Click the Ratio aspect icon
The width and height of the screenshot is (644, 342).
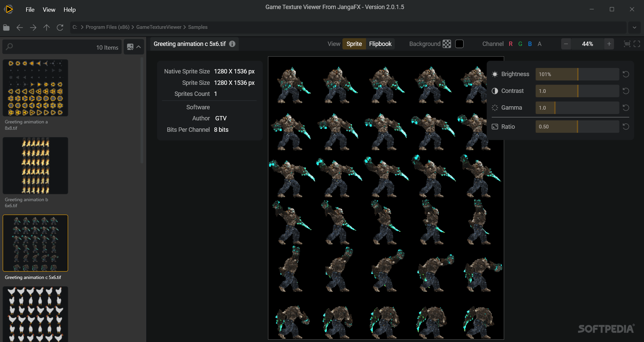click(495, 126)
